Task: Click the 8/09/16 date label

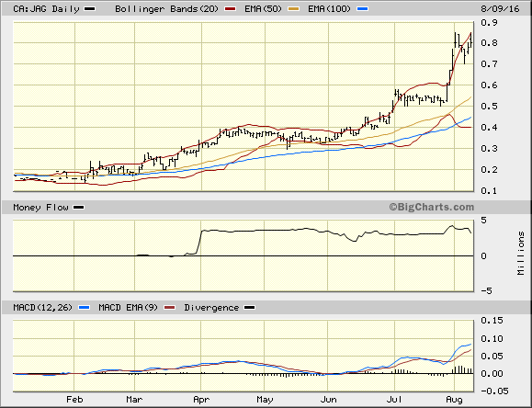Action: (500, 9)
